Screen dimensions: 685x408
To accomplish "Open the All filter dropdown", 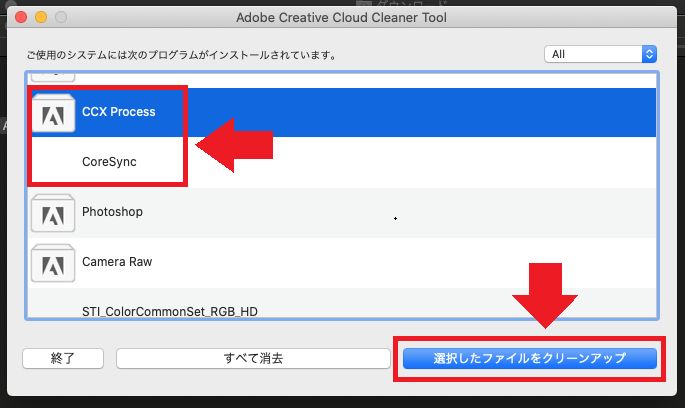I will pos(600,54).
